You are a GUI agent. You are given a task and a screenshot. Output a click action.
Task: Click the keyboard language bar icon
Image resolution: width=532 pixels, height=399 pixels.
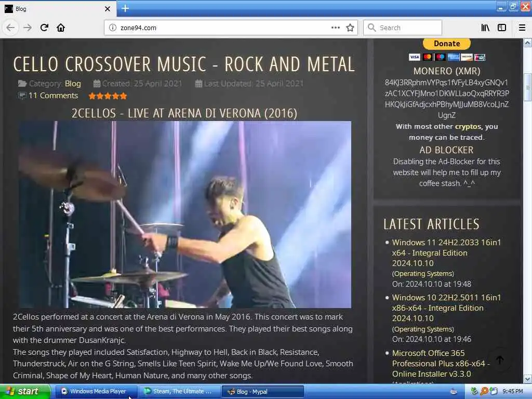[x=454, y=392]
